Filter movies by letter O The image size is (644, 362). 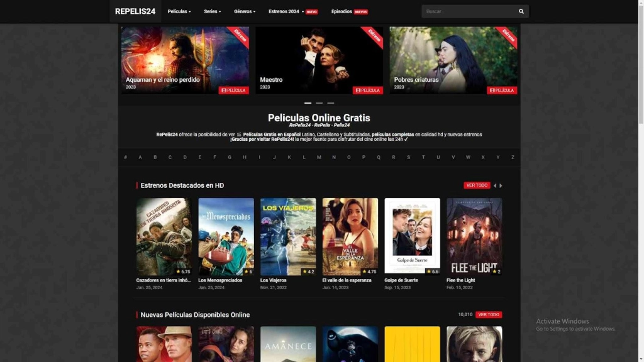pyautogui.click(x=348, y=157)
